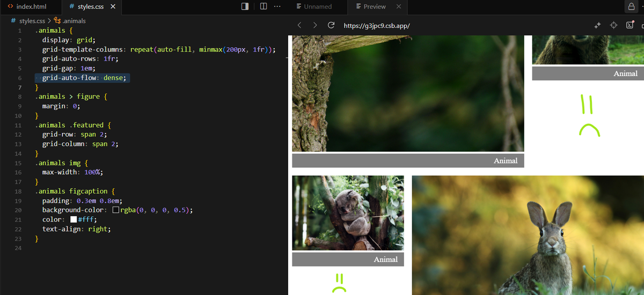Split the editor with the split icon
Screen dimensions: 644x295
click(x=264, y=6)
